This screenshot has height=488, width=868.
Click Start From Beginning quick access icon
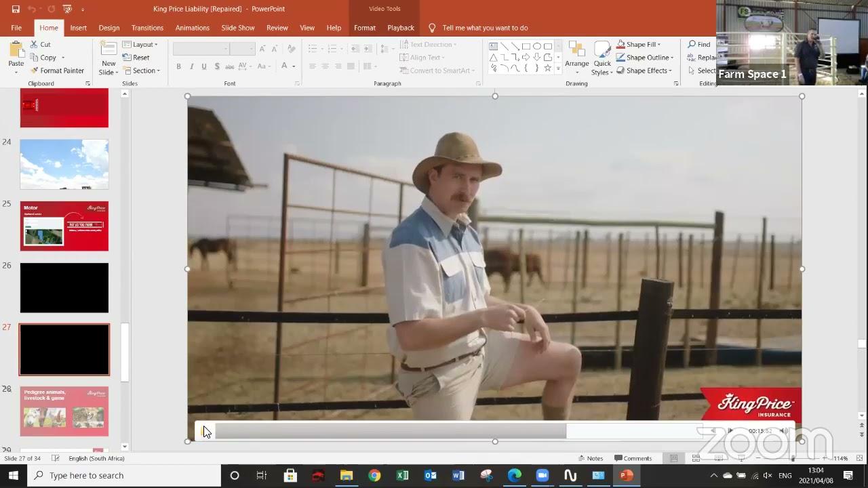coord(67,9)
